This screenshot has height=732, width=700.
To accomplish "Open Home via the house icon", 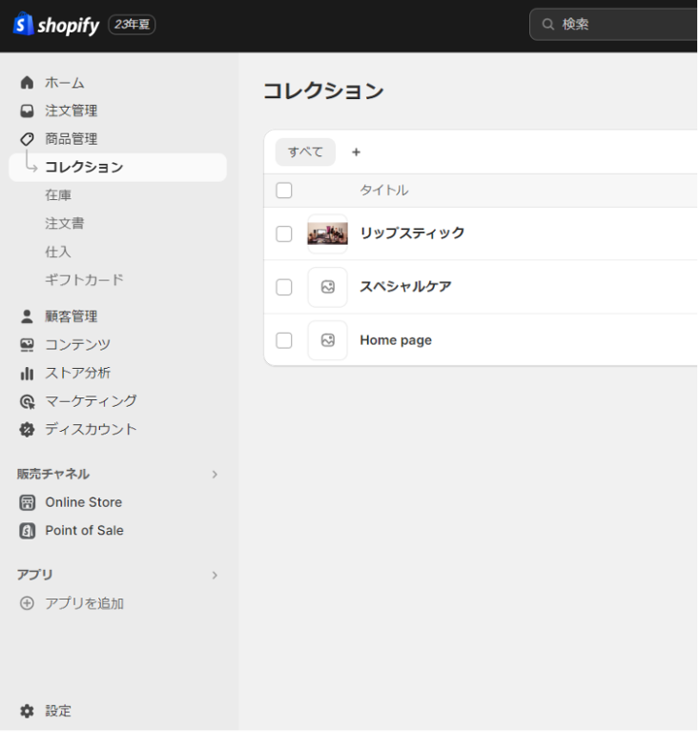I will coord(27,83).
